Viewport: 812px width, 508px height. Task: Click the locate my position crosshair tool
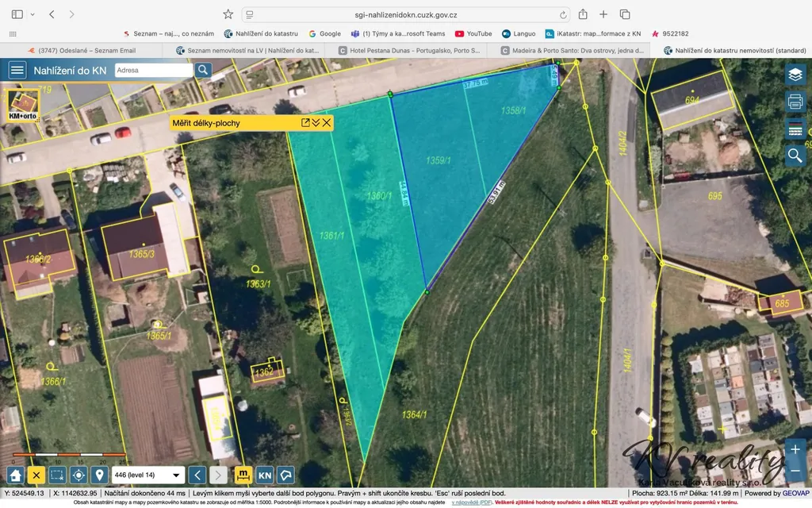tap(79, 475)
